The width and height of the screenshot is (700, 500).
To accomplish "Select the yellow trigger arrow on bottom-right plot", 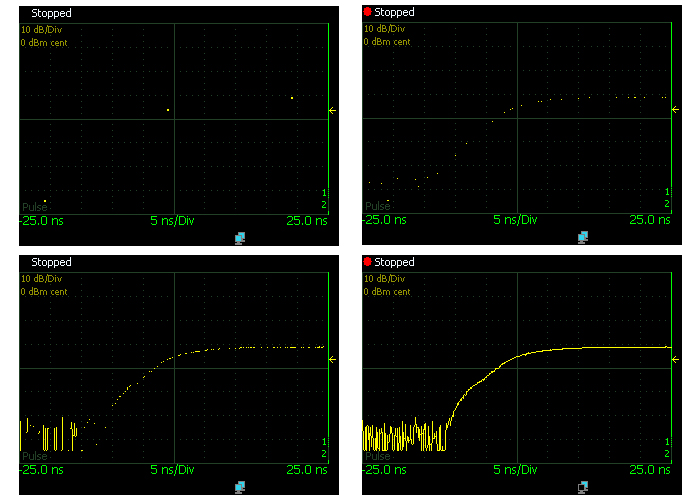I will pyautogui.click(x=675, y=359).
